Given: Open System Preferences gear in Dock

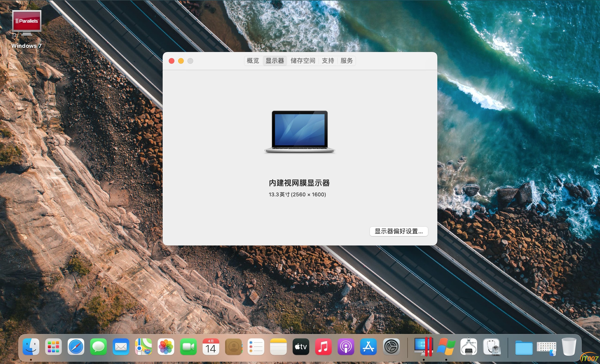Looking at the screenshot, I should (x=391, y=346).
